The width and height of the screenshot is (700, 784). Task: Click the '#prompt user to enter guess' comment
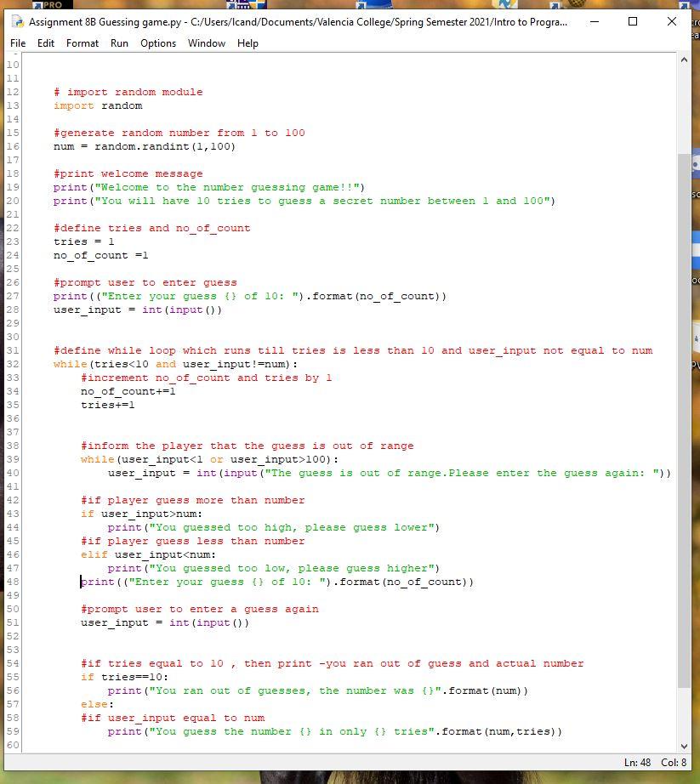coord(145,282)
